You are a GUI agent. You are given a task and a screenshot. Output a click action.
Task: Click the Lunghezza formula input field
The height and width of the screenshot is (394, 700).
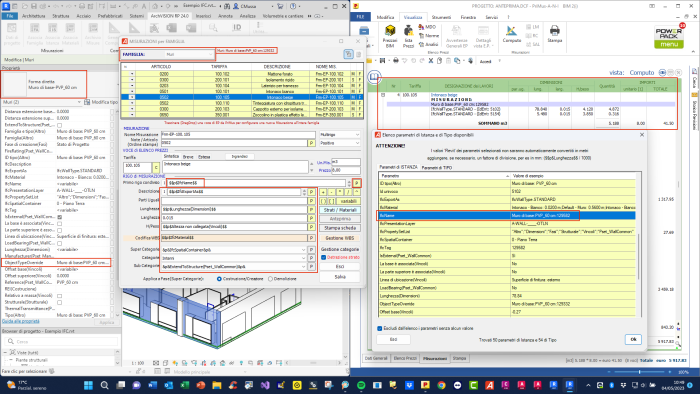[234, 209]
